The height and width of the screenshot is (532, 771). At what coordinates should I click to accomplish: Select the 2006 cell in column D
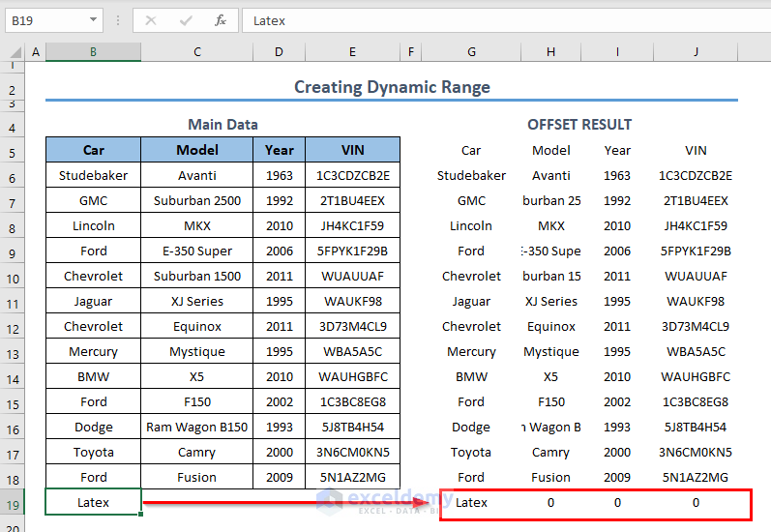[280, 251]
